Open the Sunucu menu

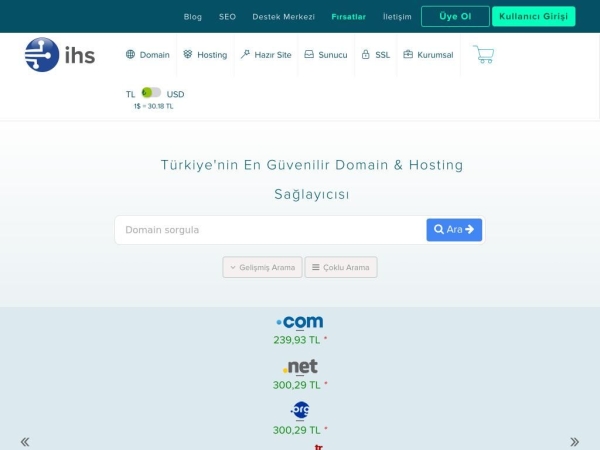(x=326, y=55)
